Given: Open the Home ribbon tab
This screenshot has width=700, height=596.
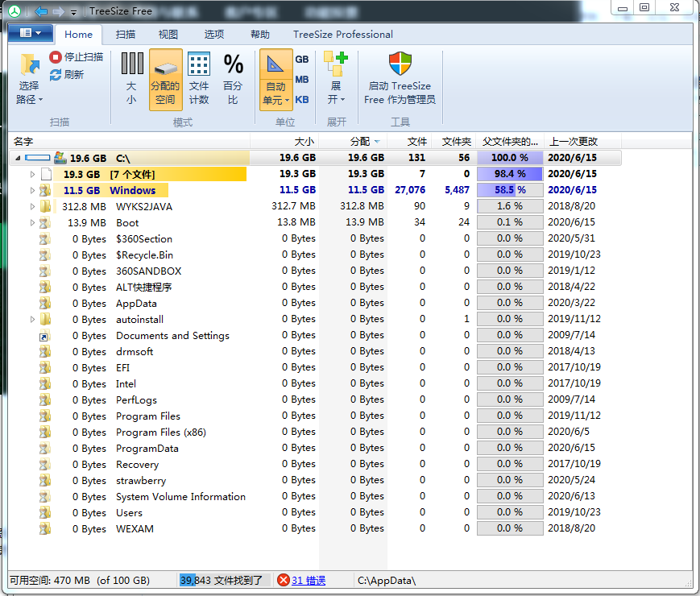Looking at the screenshot, I should point(79,35).
